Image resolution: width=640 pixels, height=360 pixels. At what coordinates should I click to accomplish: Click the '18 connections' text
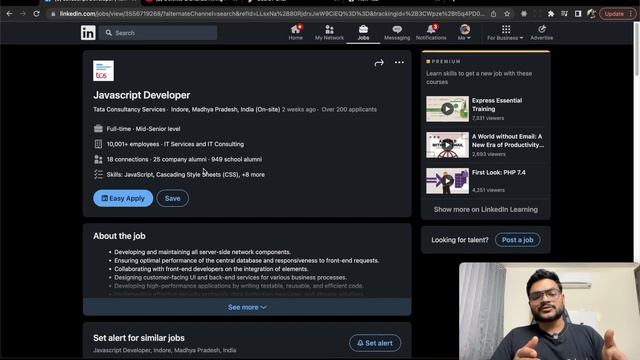click(x=127, y=160)
